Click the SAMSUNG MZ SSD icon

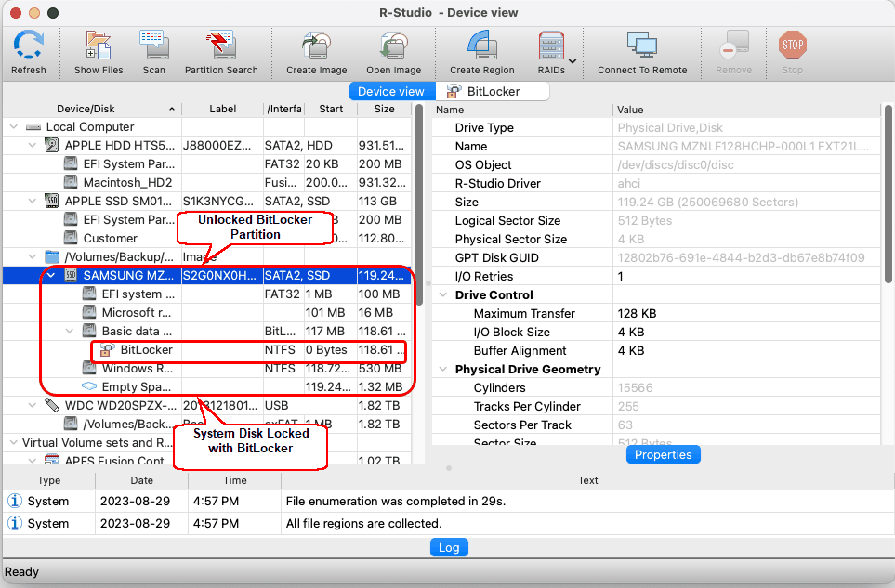pos(71,276)
